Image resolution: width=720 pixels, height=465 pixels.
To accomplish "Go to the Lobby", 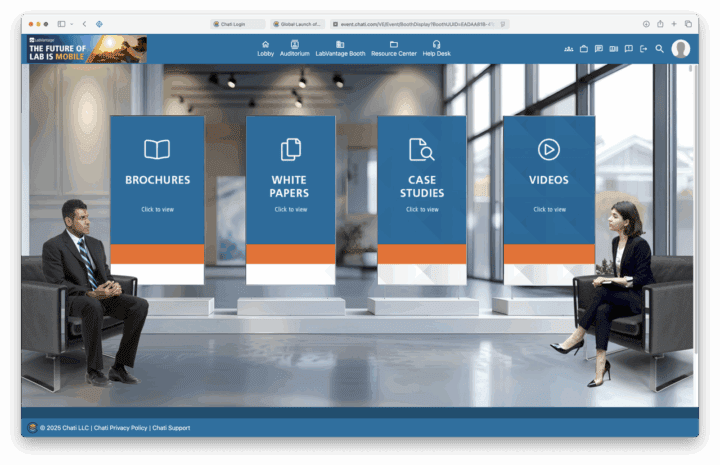I will (265, 48).
